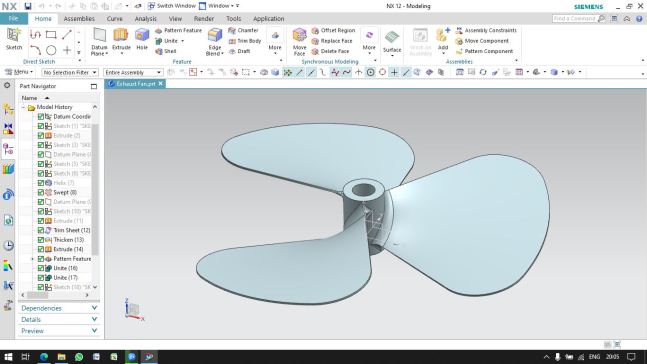This screenshot has width=647, height=364.
Task: Open More in the Feature group
Action: coord(275,42)
